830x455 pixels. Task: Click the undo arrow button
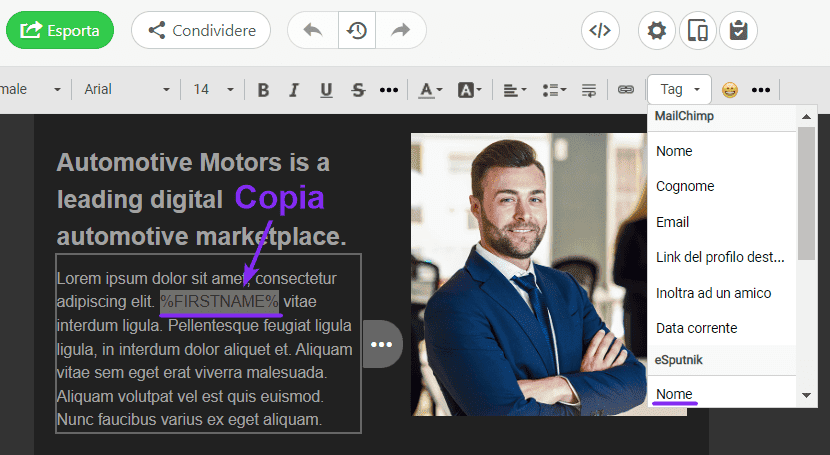[x=313, y=30]
